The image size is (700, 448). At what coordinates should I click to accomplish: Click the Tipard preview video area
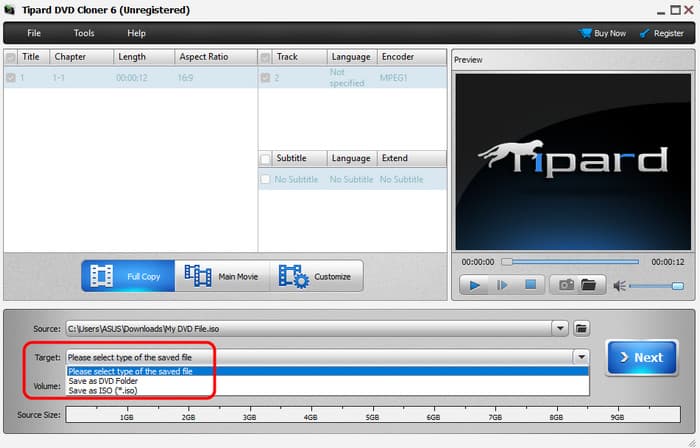(573, 162)
